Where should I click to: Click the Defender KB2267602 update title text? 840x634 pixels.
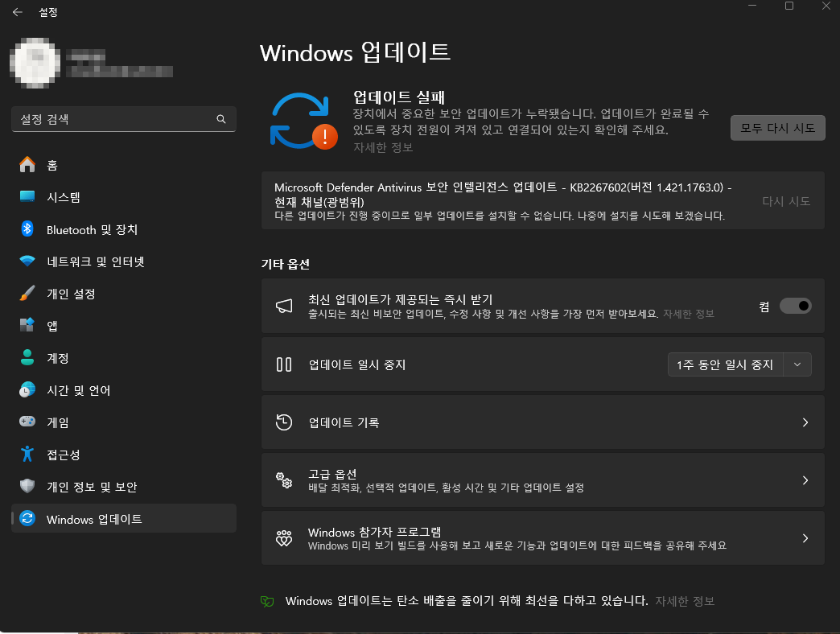tap(503, 195)
